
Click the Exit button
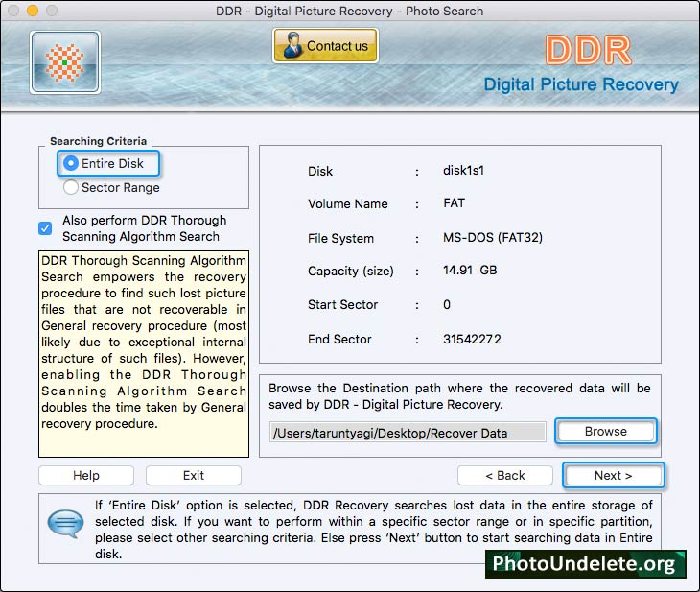tap(194, 475)
